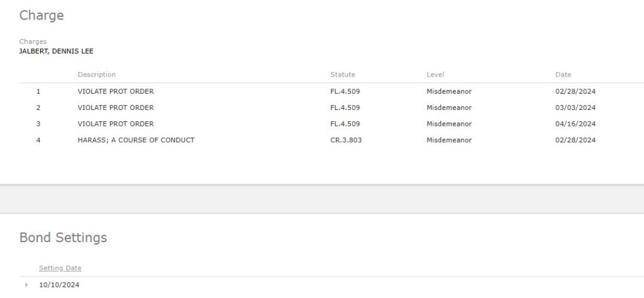Click the Setting Date column header link

pos(60,268)
